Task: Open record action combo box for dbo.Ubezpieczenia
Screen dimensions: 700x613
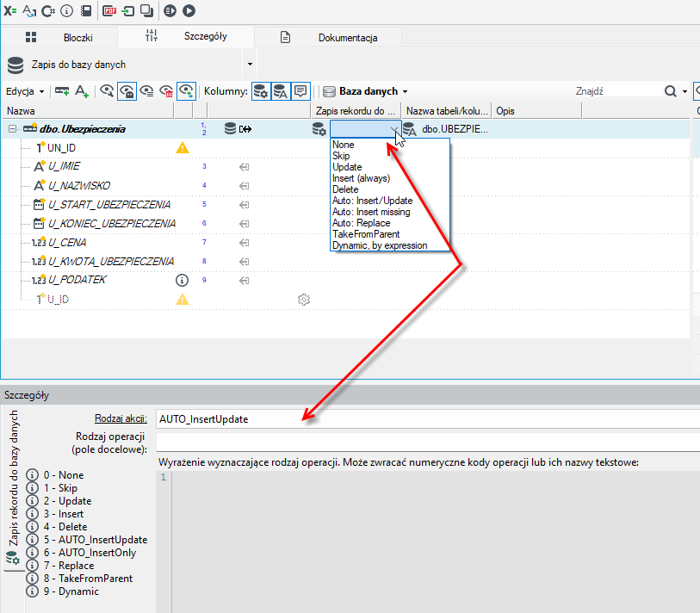Action: coord(365,129)
